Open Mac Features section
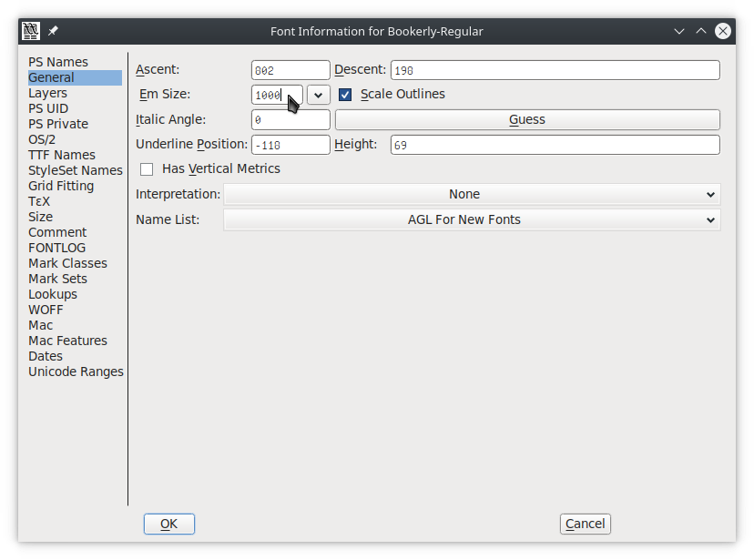Viewport: 754px width, 560px height. (x=67, y=341)
